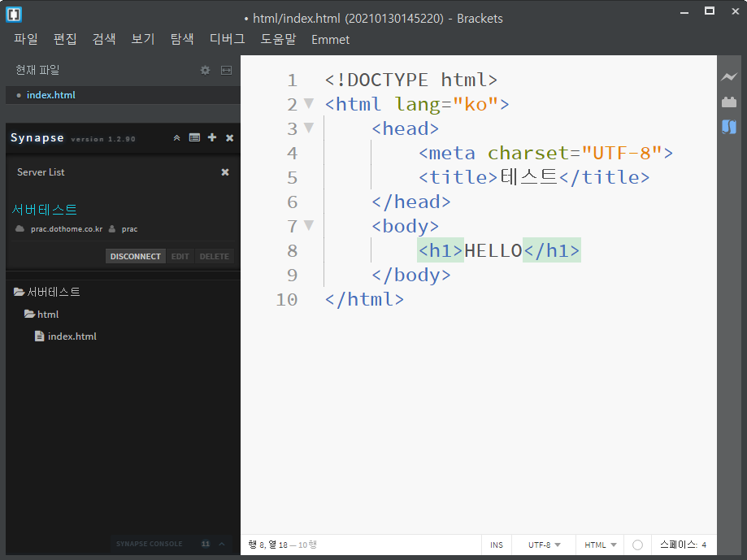Screen dimensions: 747x560
Task: Click the console count badge 11
Action: pos(206,544)
